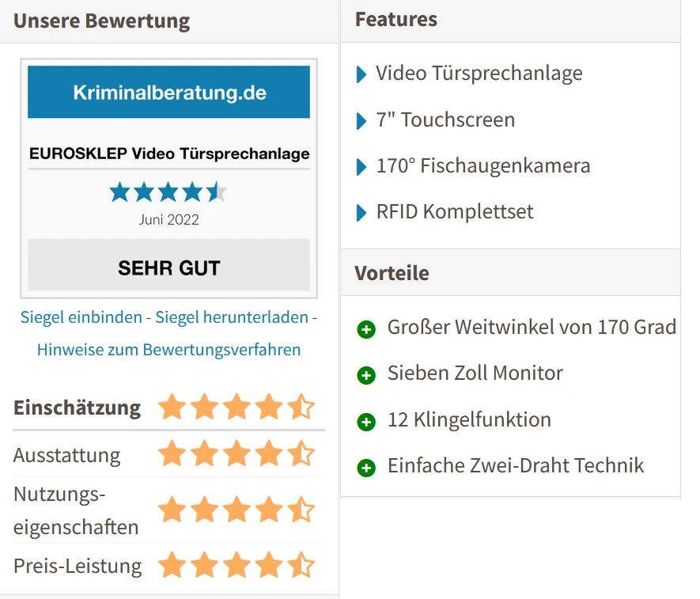700x599 pixels.
Task: Click the Siegel einbinden link
Action: pos(81,317)
